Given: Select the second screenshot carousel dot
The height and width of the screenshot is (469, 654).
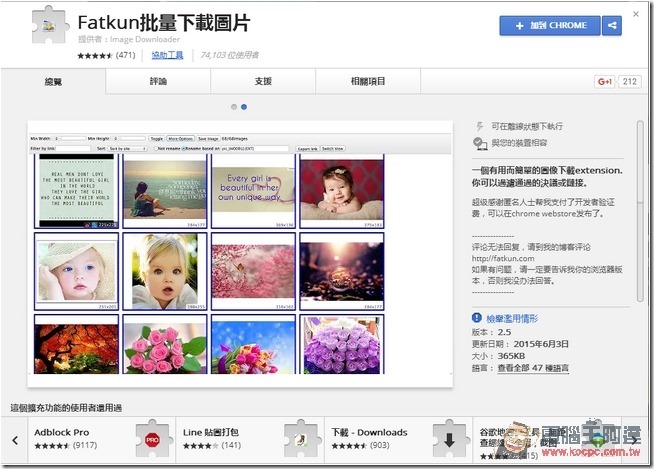Looking at the screenshot, I should tap(244, 107).
